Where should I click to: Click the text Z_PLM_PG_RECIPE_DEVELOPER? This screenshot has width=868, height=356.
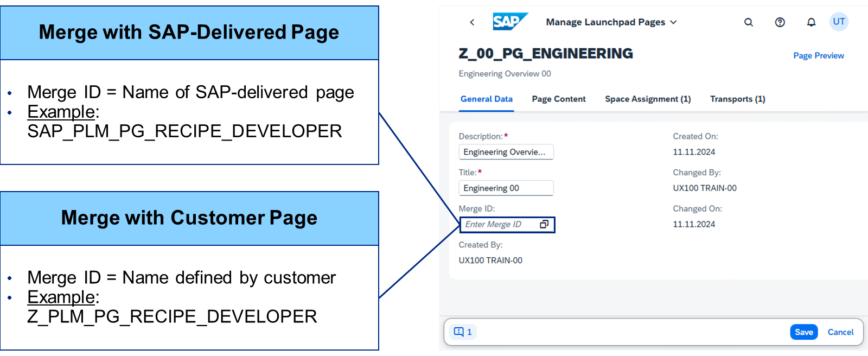coord(172,317)
